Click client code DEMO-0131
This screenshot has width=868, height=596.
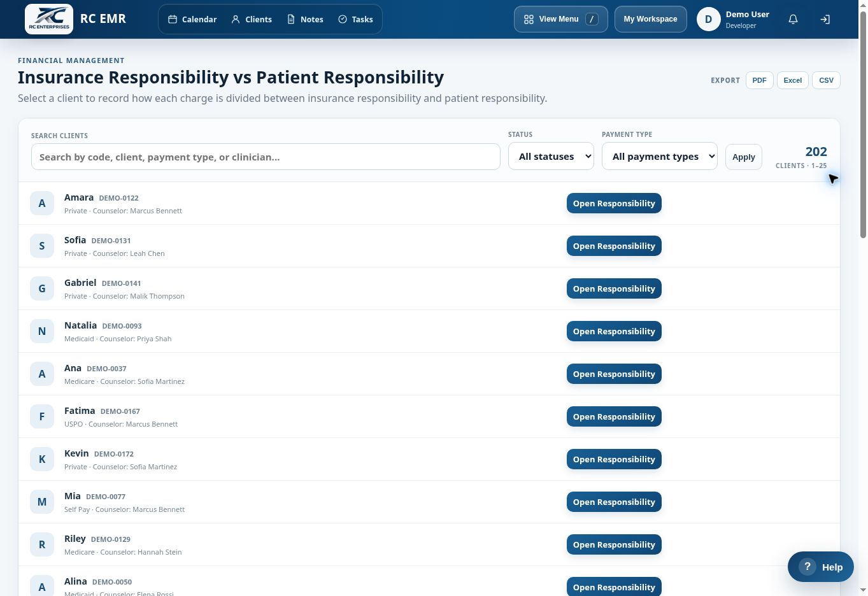click(111, 241)
